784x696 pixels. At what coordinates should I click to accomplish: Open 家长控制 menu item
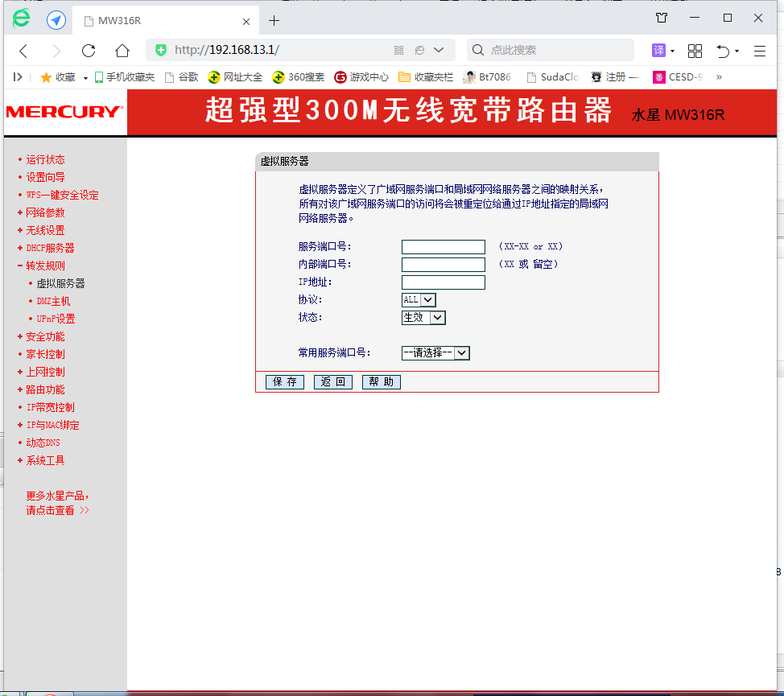(x=45, y=354)
